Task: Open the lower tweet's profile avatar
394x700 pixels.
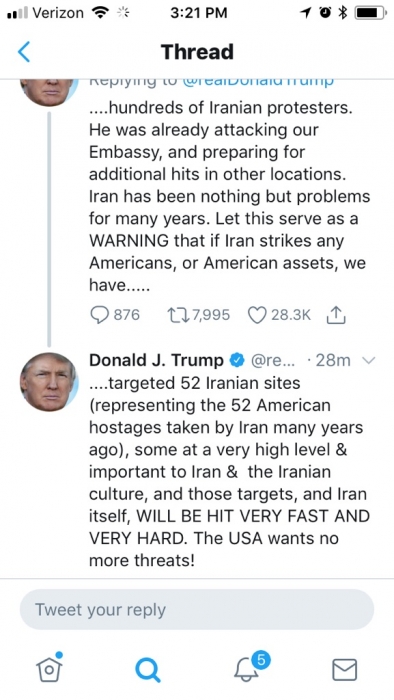Action: pyautogui.click(x=49, y=382)
